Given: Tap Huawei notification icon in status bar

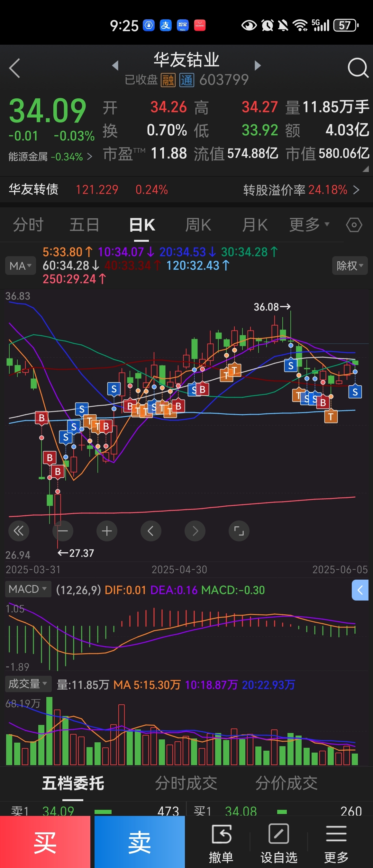Looking at the screenshot, I should click(200, 25).
